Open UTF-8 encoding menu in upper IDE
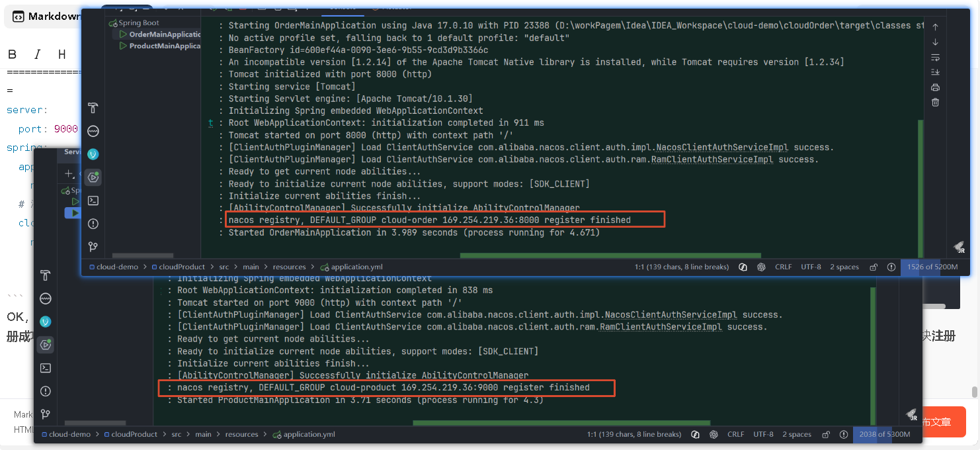 (811, 267)
